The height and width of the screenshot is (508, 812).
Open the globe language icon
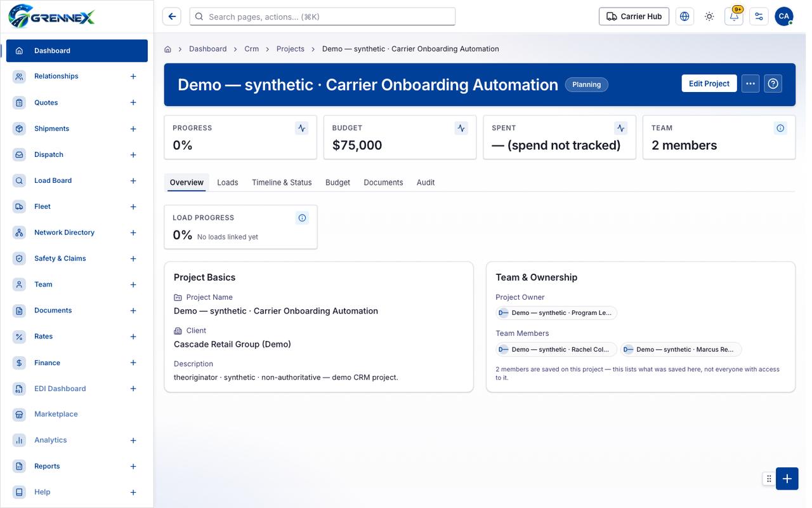pyautogui.click(x=684, y=17)
